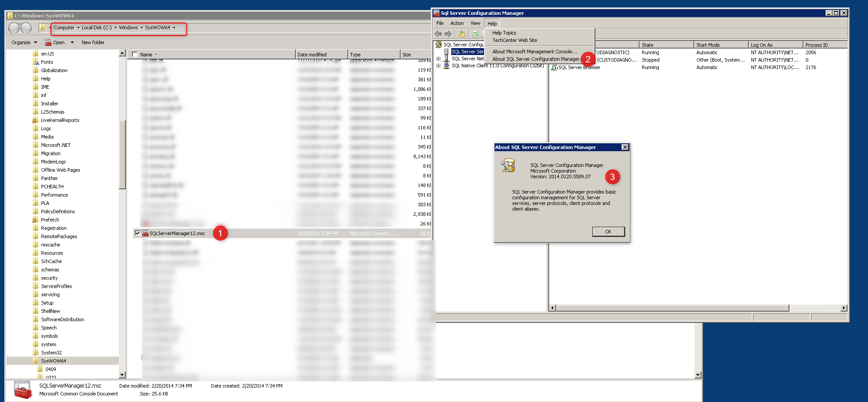Expand the SQL Native Client 11.0 Configuration node

[x=438, y=66]
